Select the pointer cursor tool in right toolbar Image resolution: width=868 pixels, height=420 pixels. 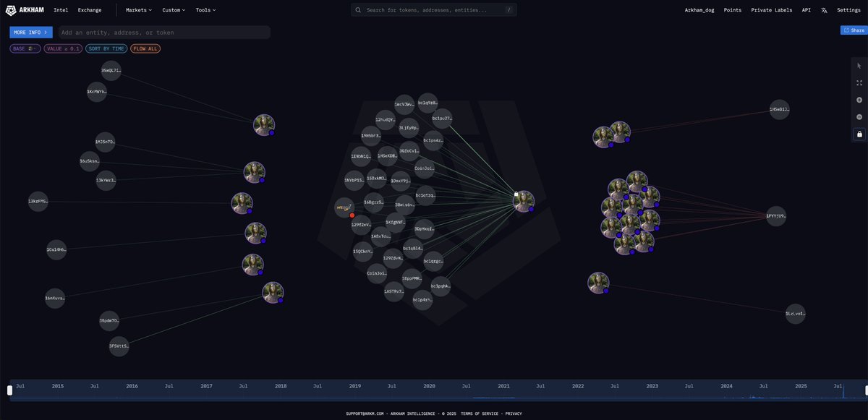[x=859, y=66]
